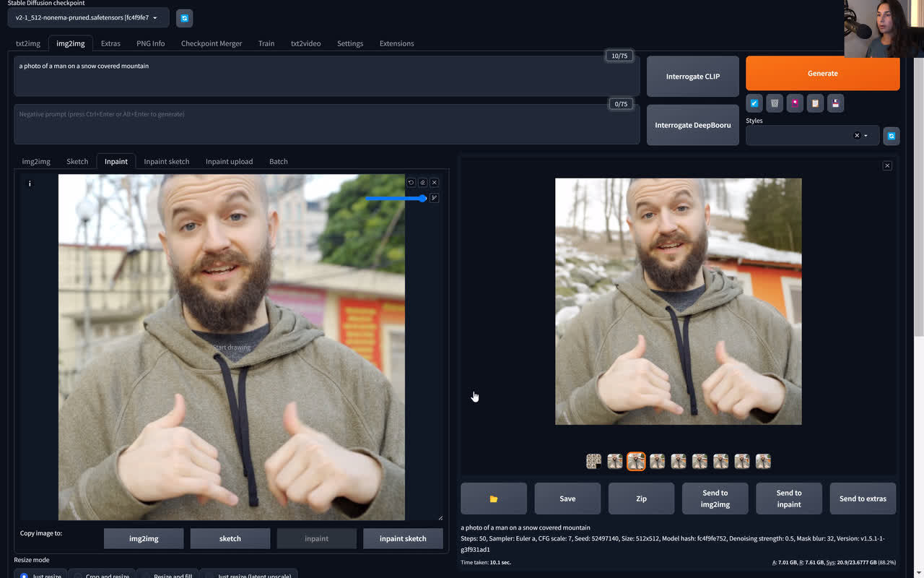Clear the prompt with the trash icon
The width and height of the screenshot is (924, 578).
[x=775, y=103]
